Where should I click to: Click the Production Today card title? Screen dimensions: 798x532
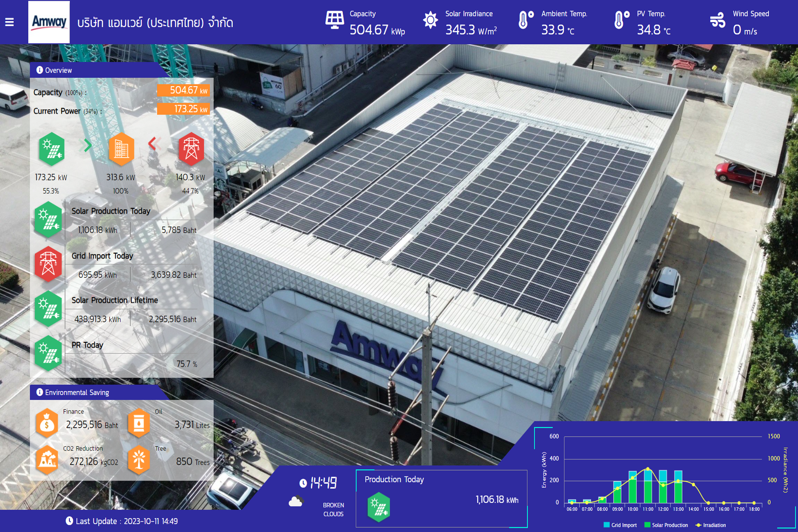click(394, 480)
